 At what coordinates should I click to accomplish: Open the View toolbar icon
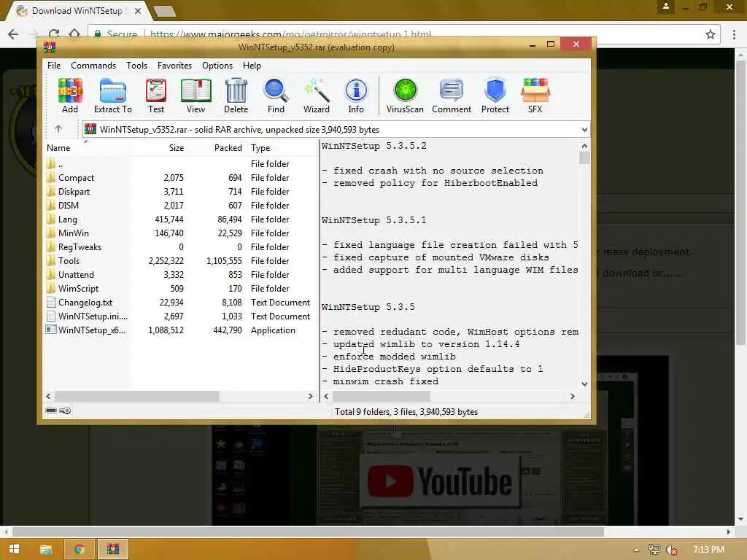(196, 96)
